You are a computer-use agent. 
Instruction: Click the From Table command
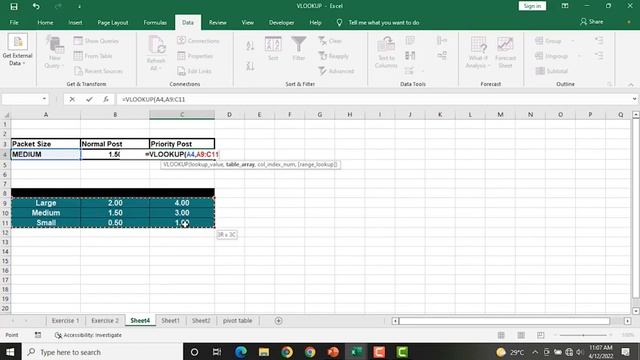pos(93,56)
